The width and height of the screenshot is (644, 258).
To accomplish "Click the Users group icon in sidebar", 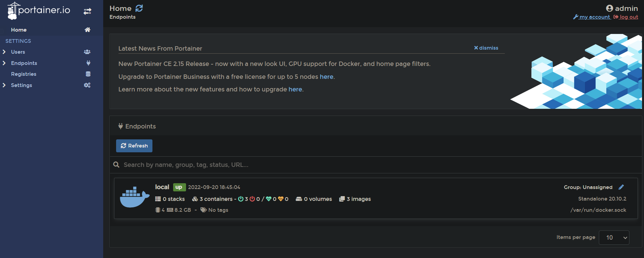I will pos(87,52).
